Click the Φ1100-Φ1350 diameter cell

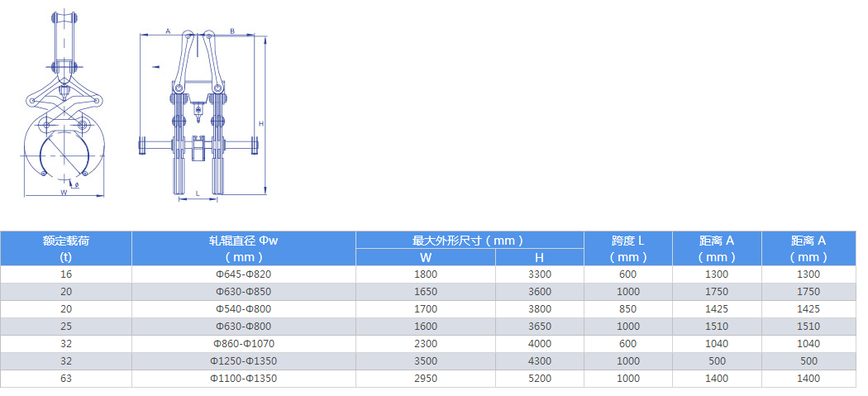pos(243,379)
